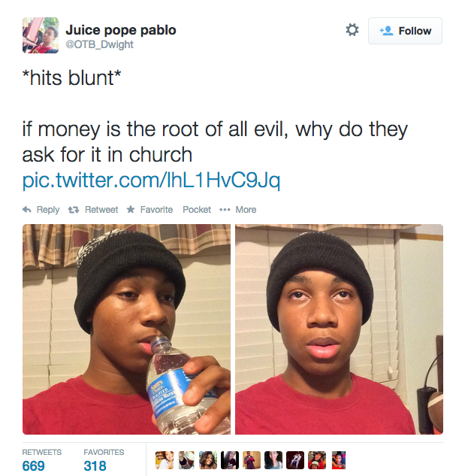Open the third retweeter avatar
Screen dimensions: 468x476
coord(208,460)
